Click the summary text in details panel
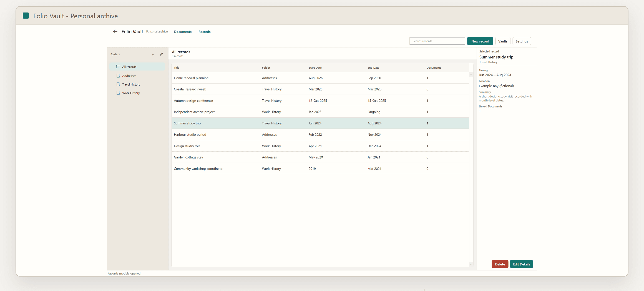The width and height of the screenshot is (644, 291). 505,98
